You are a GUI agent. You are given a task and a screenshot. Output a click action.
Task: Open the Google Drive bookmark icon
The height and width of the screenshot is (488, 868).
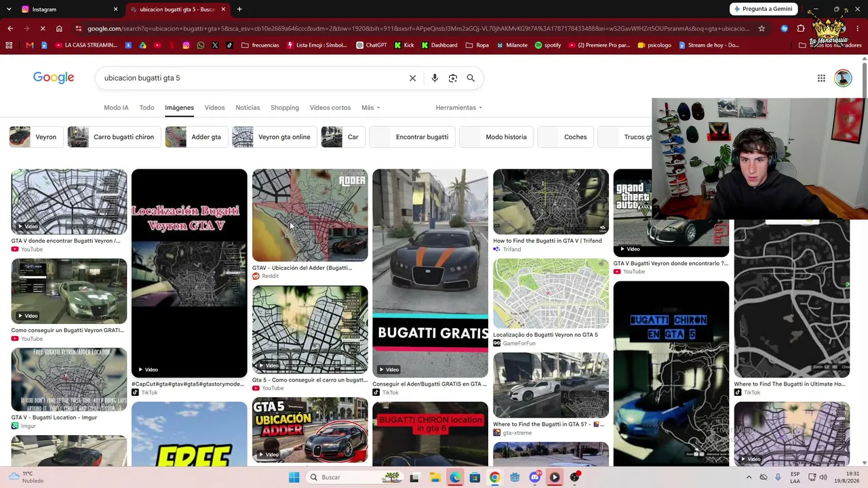pos(142,45)
